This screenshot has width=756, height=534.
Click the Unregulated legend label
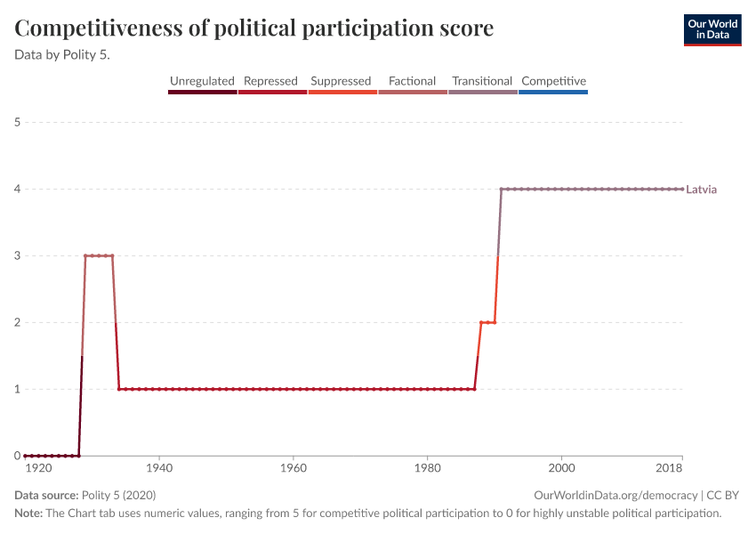pyautogui.click(x=202, y=81)
